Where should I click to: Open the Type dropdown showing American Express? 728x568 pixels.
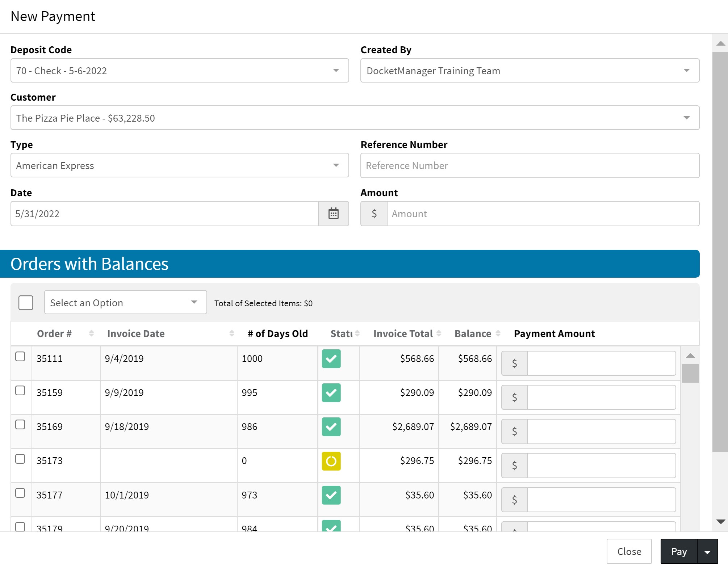pos(179,165)
